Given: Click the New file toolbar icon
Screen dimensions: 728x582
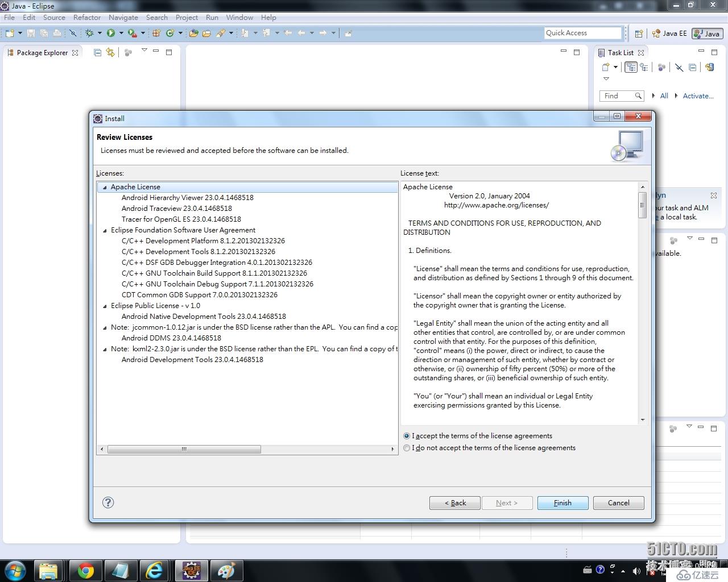Looking at the screenshot, I should pyautogui.click(x=10, y=33).
